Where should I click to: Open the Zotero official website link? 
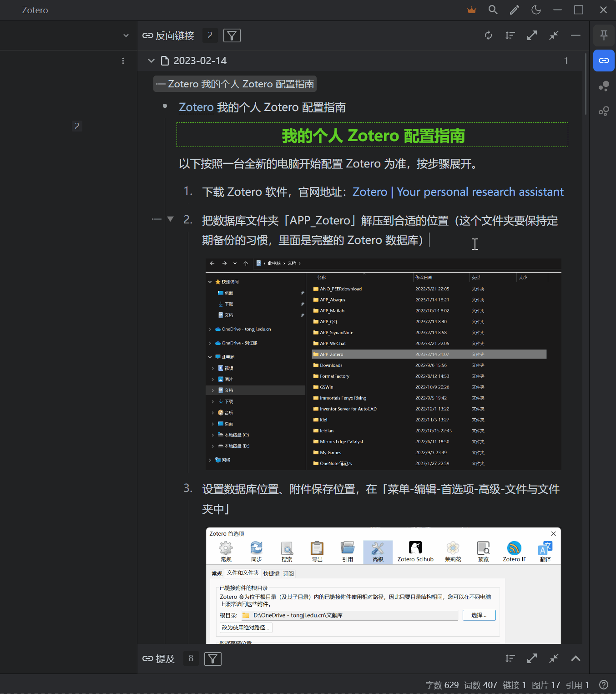(x=458, y=192)
